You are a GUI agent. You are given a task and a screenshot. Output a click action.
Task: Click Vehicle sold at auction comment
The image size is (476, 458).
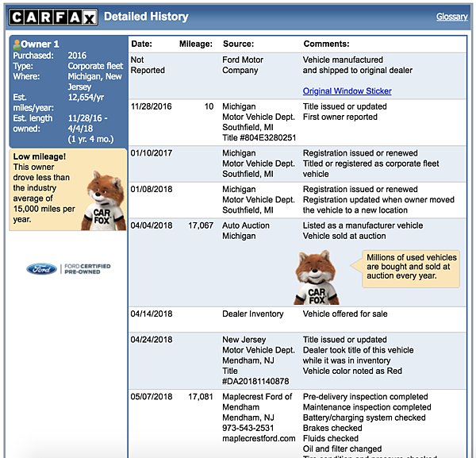pos(344,236)
